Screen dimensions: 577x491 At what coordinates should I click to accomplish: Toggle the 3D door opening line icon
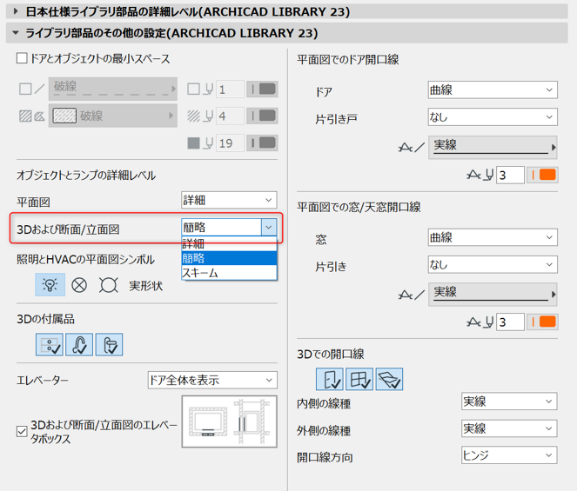tap(330, 379)
